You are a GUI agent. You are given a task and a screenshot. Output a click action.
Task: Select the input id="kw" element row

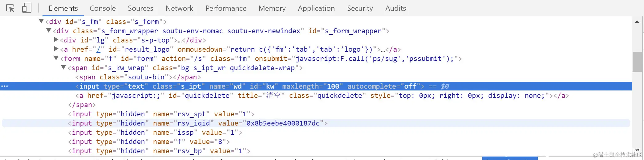316,86
